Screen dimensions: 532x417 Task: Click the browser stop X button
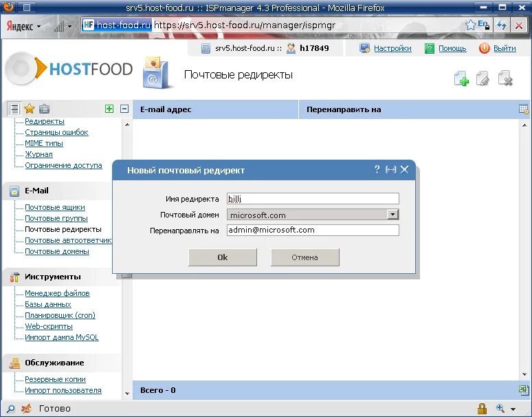[519, 25]
